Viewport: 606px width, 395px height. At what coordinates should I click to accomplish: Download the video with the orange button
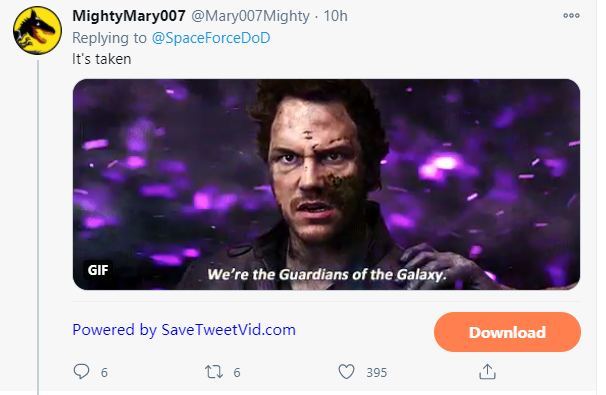click(507, 332)
